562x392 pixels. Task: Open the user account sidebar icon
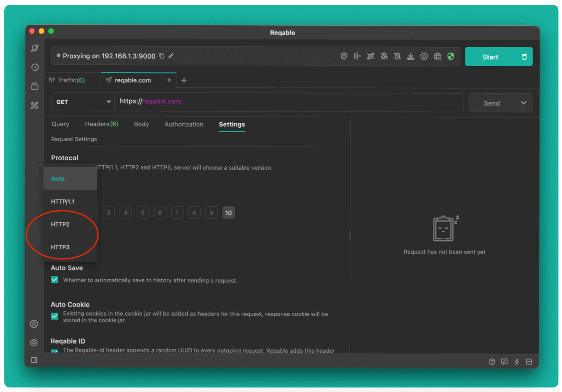pos(34,324)
